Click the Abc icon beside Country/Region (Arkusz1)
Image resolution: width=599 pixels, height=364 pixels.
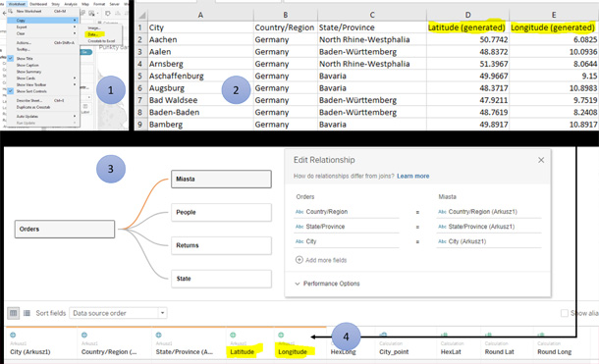(x=442, y=212)
